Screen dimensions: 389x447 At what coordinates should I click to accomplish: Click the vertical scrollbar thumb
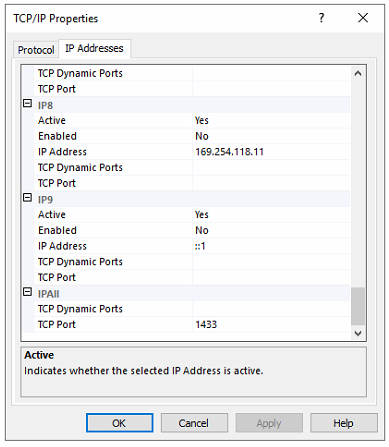(358, 306)
